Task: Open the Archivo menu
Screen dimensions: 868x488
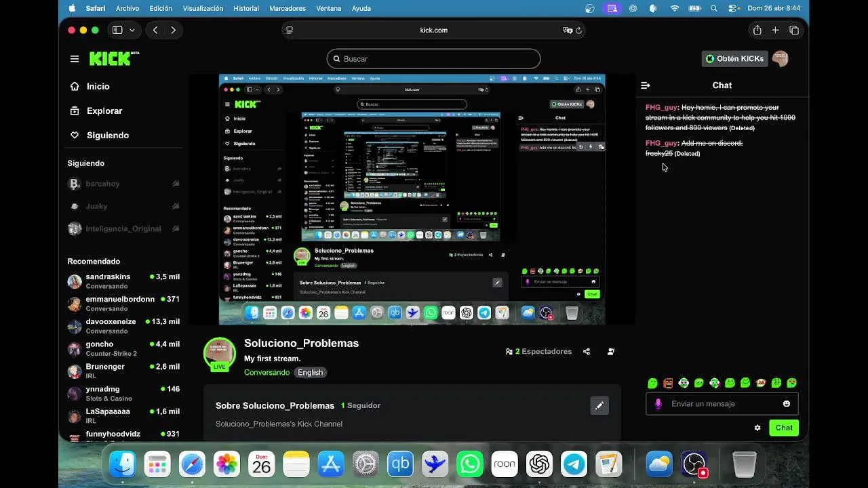Action: click(127, 8)
